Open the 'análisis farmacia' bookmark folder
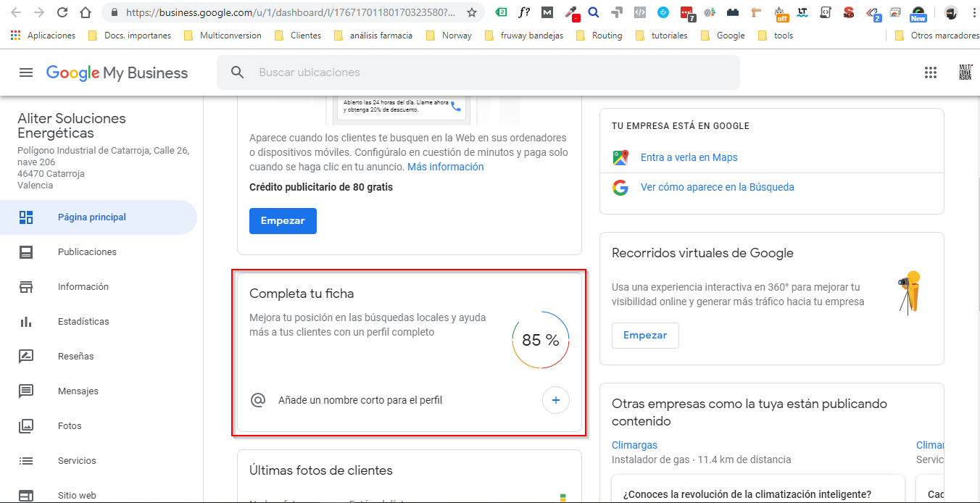The height and width of the screenshot is (503, 980). [373, 36]
